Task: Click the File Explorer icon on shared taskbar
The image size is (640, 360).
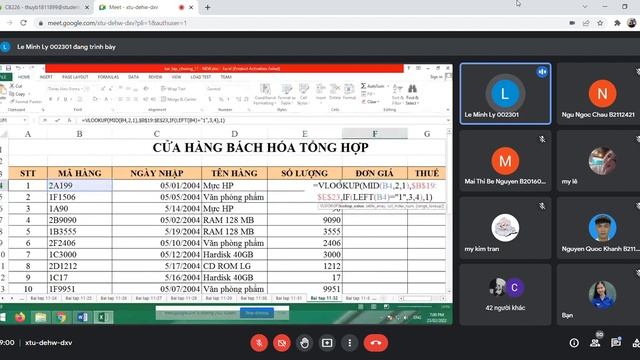Action: (40, 317)
